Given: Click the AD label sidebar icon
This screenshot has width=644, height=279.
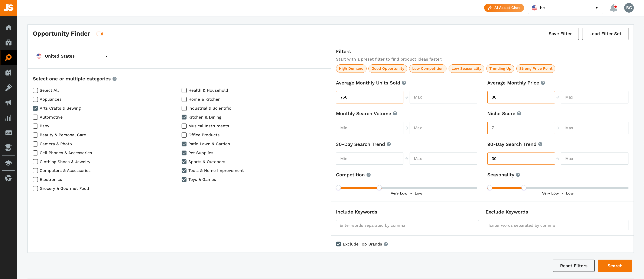Looking at the screenshot, I should click(9, 132).
